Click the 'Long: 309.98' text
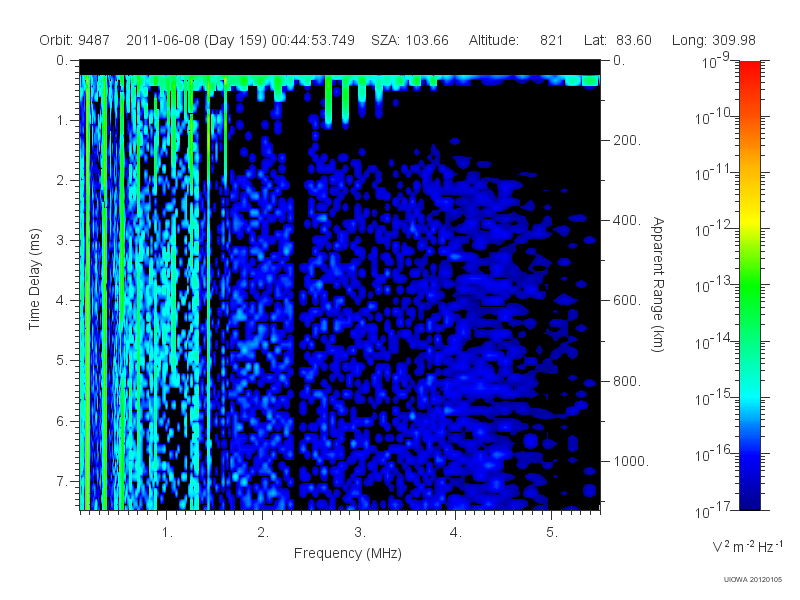This screenshot has width=800, height=600. coord(713,40)
